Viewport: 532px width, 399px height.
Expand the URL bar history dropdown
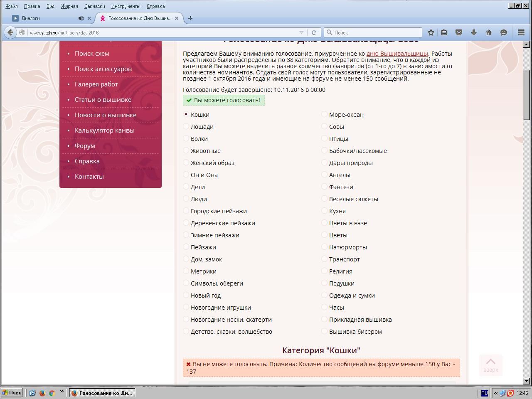click(301, 32)
